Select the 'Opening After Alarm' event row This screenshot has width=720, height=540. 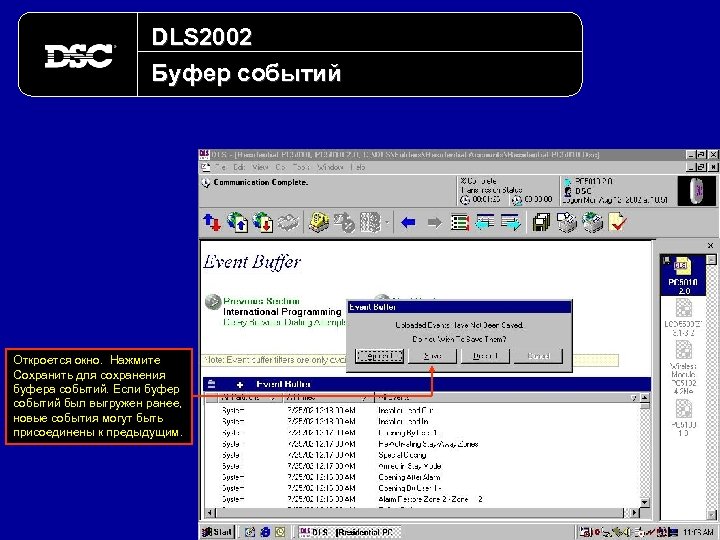(x=422, y=477)
